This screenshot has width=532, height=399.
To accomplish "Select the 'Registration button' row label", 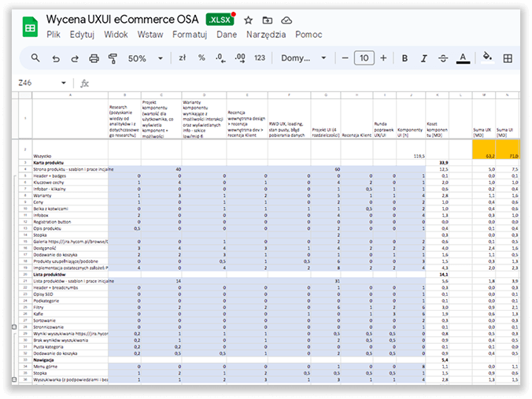I will coord(70,222).
